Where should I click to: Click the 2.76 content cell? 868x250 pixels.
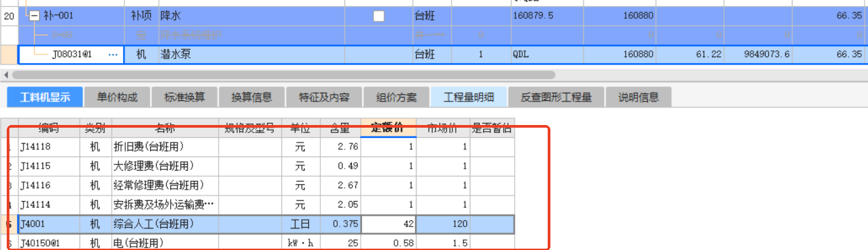coord(340,147)
